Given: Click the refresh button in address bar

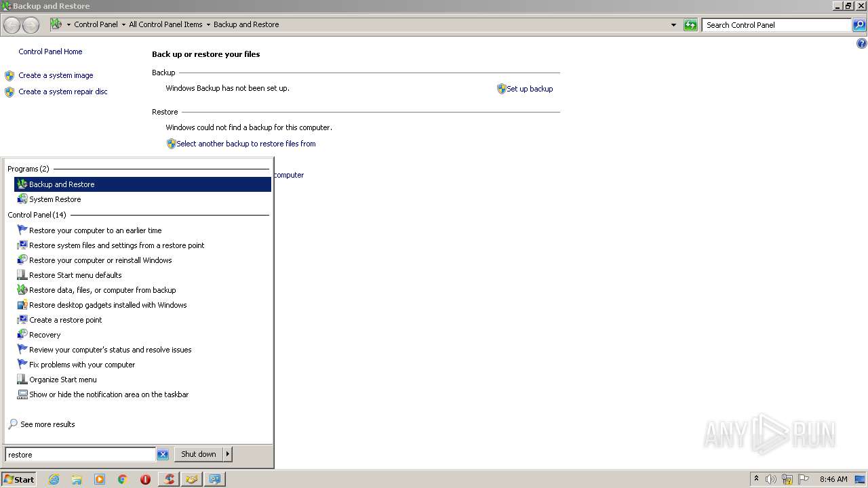Looking at the screenshot, I should (x=690, y=25).
